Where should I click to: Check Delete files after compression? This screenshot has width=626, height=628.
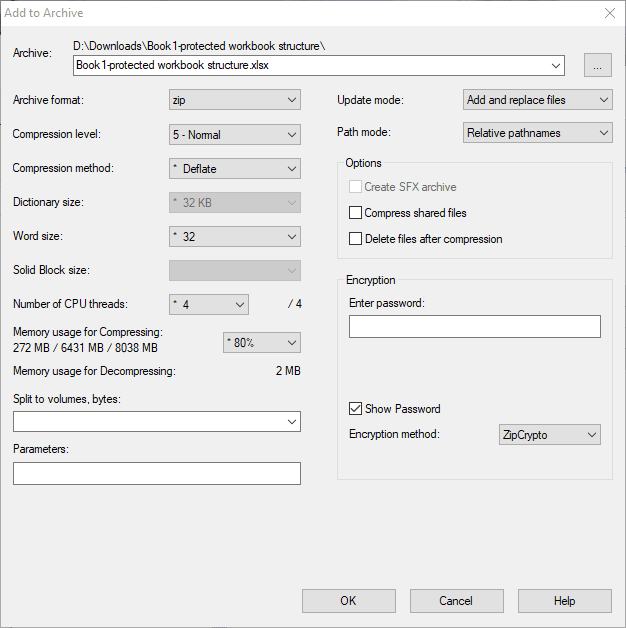pyautogui.click(x=355, y=239)
